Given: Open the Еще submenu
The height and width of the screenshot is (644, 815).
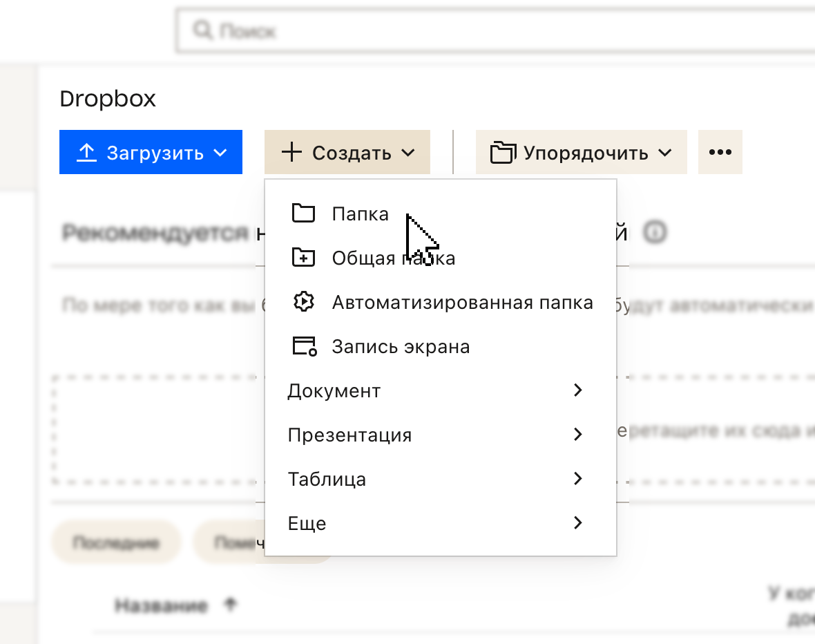Looking at the screenshot, I should tap(440, 523).
